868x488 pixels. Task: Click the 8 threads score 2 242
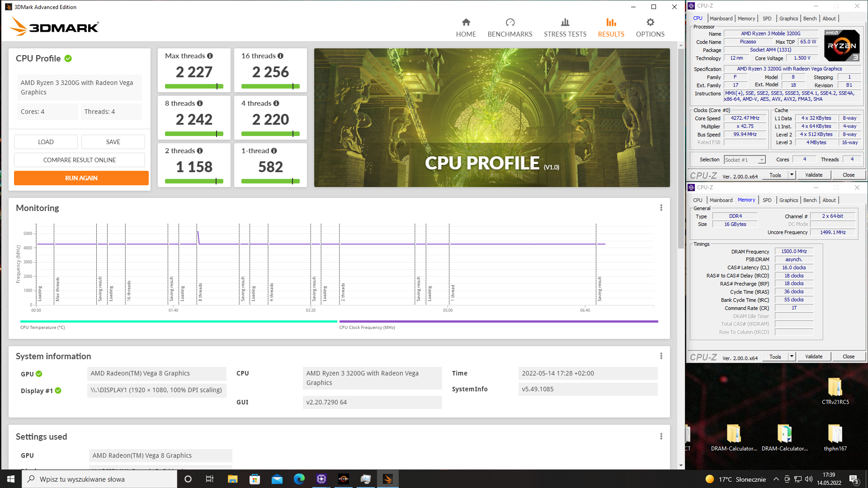194,119
